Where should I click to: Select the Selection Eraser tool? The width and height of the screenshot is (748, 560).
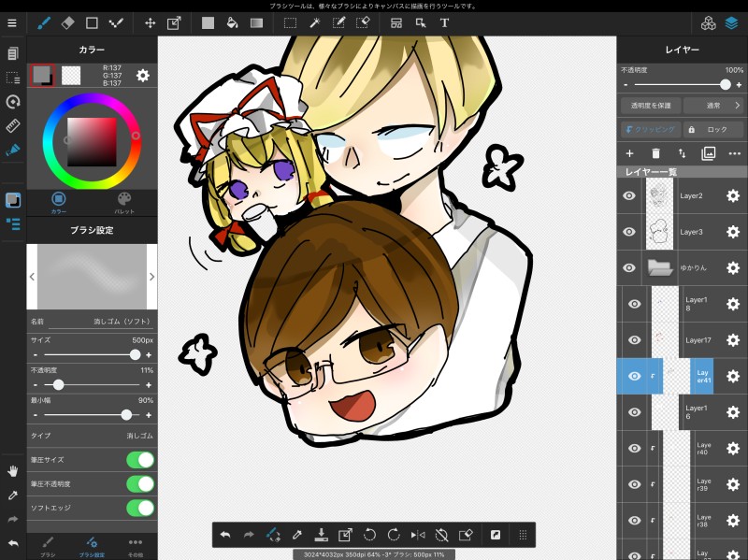coord(363,22)
